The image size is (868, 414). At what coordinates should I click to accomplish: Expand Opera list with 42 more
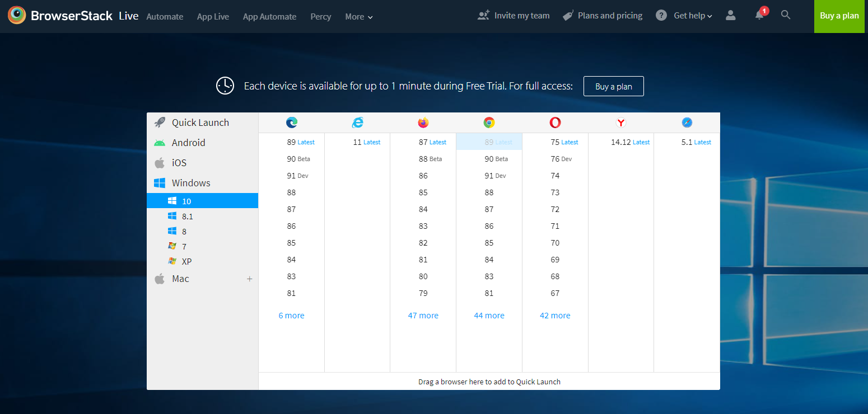click(x=555, y=316)
